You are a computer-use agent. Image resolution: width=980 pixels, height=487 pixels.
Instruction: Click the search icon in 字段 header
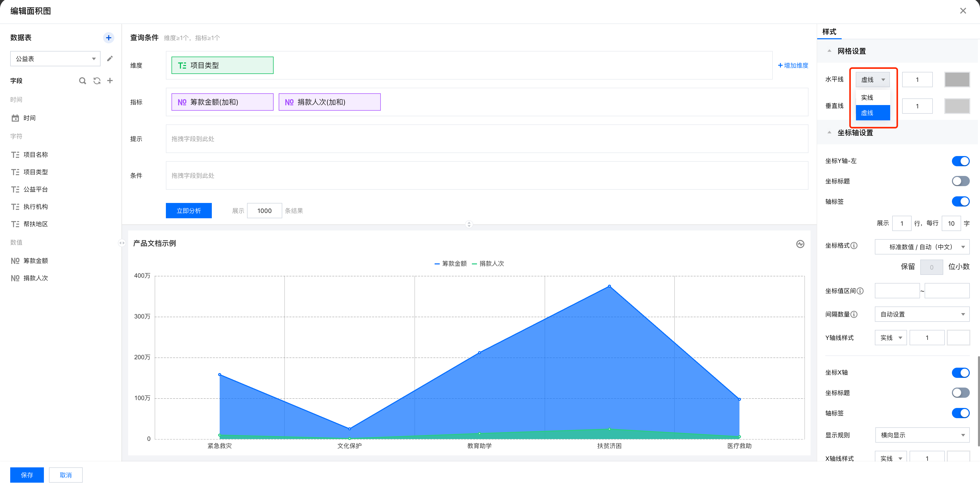pyautogui.click(x=82, y=81)
